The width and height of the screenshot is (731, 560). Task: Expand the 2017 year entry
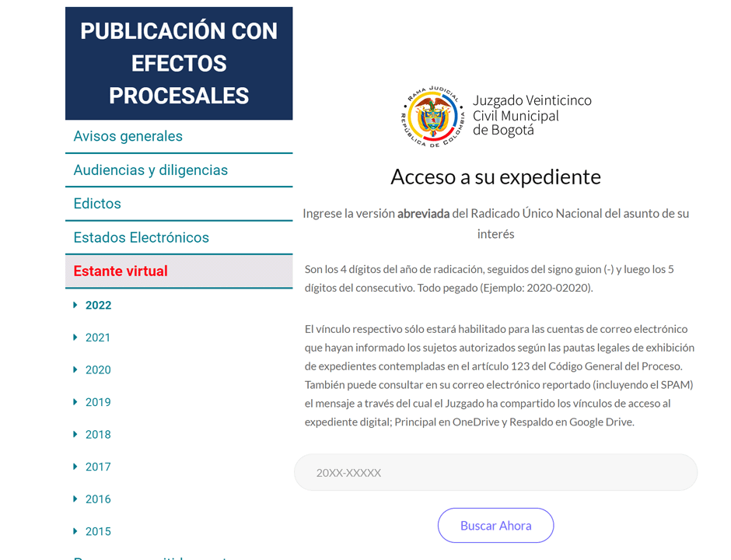tap(98, 466)
